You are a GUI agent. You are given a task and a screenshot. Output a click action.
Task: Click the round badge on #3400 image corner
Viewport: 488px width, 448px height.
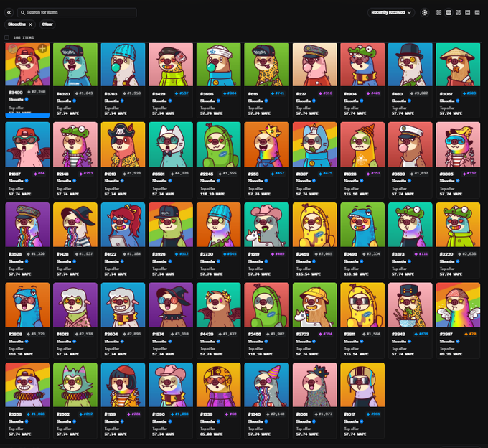(12, 49)
